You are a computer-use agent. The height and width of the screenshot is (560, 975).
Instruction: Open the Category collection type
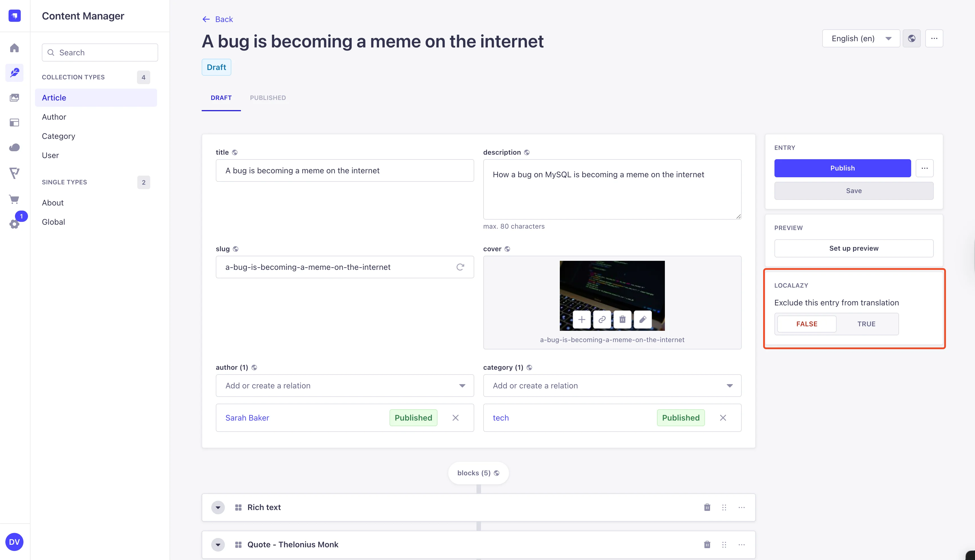point(58,136)
